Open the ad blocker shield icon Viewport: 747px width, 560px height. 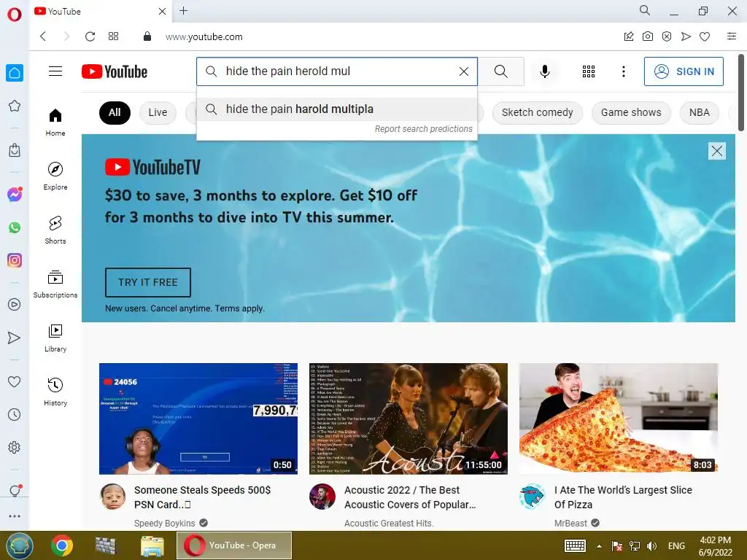pyautogui.click(x=667, y=36)
